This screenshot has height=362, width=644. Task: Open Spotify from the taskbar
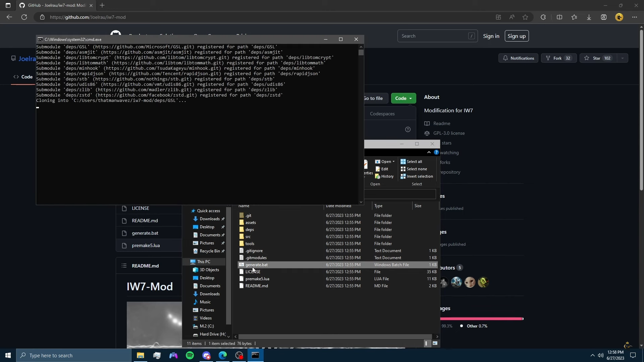pyautogui.click(x=190, y=355)
